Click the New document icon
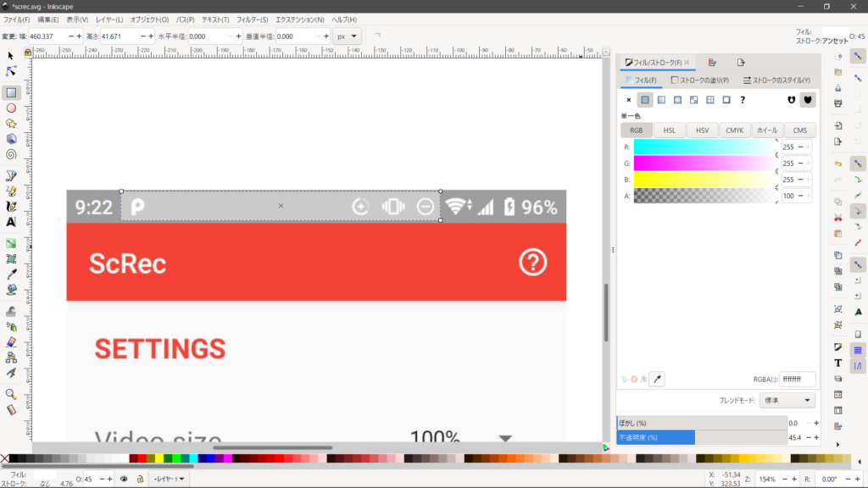This screenshot has width=868, height=488. (838, 57)
